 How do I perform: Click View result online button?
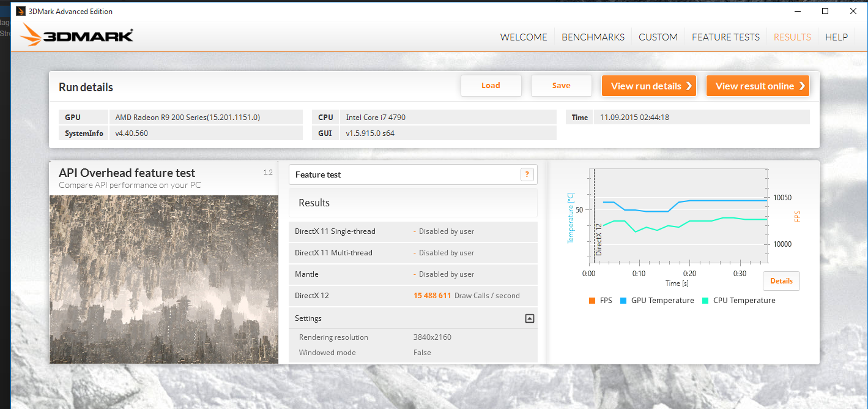(758, 86)
